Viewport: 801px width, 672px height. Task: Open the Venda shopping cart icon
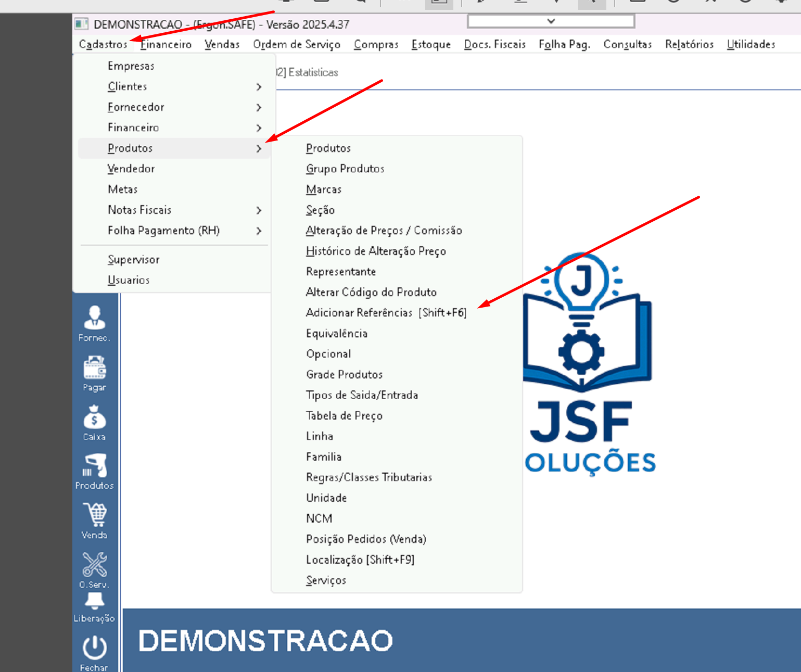click(94, 521)
